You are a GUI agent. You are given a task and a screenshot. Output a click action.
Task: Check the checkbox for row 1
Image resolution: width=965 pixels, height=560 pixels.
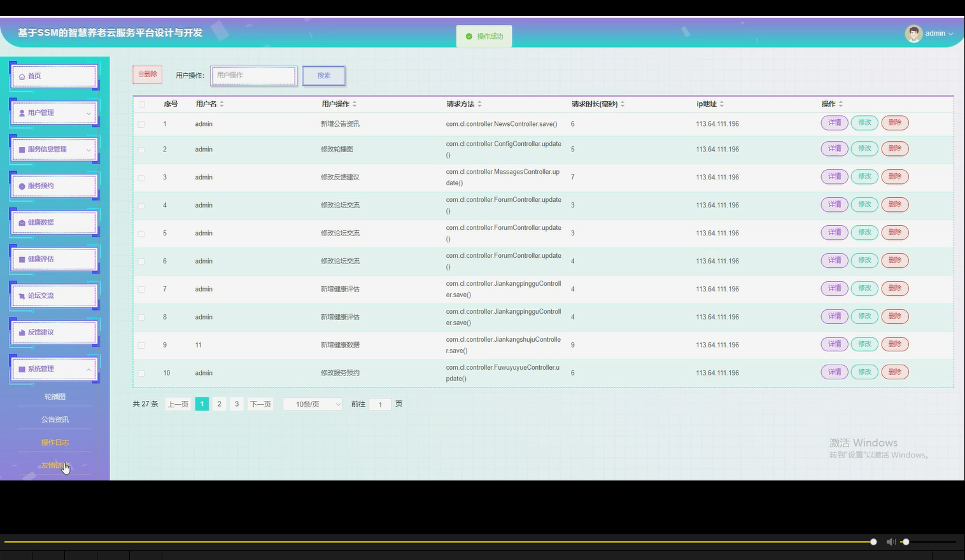tap(141, 124)
